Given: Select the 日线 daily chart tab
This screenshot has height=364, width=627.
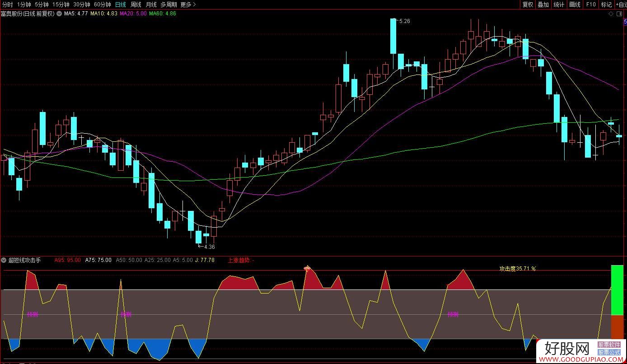Looking at the screenshot, I should [121, 5].
